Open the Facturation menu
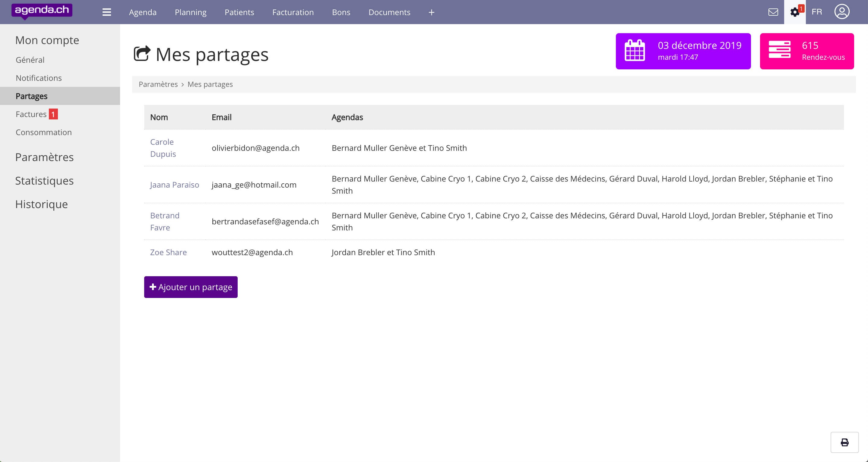The width and height of the screenshot is (868, 462). [293, 12]
